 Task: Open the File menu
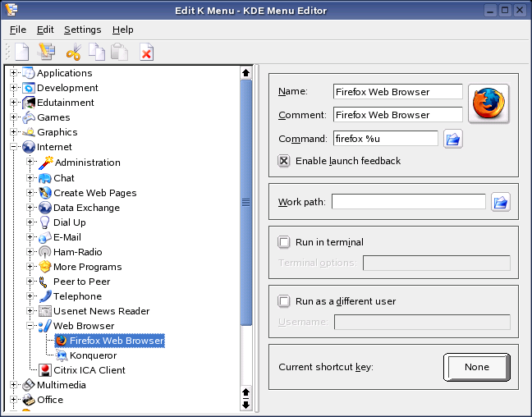18,30
